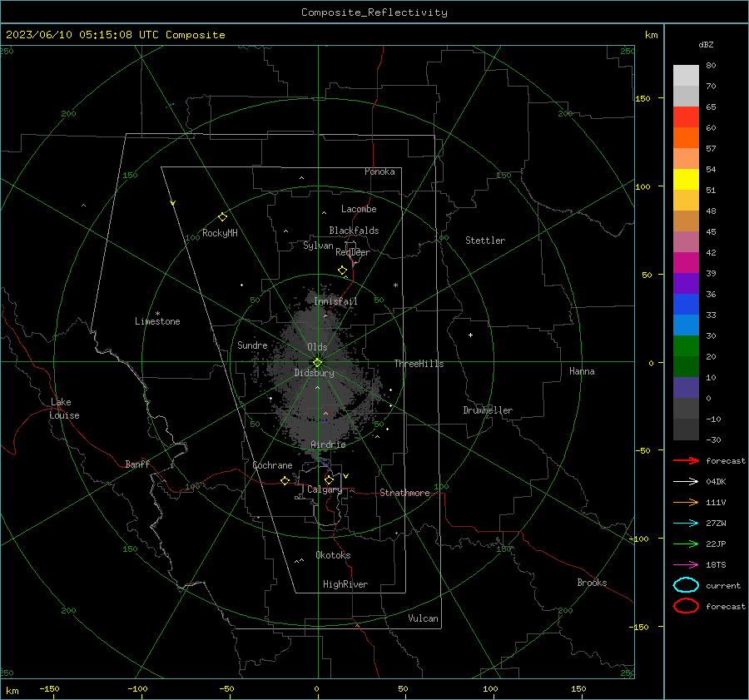Click the Okotoks label
749x700 pixels.
coord(333,555)
